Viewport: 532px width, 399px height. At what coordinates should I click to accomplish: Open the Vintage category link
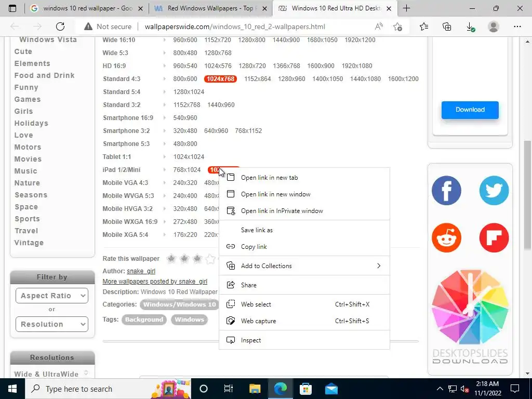[x=29, y=243]
